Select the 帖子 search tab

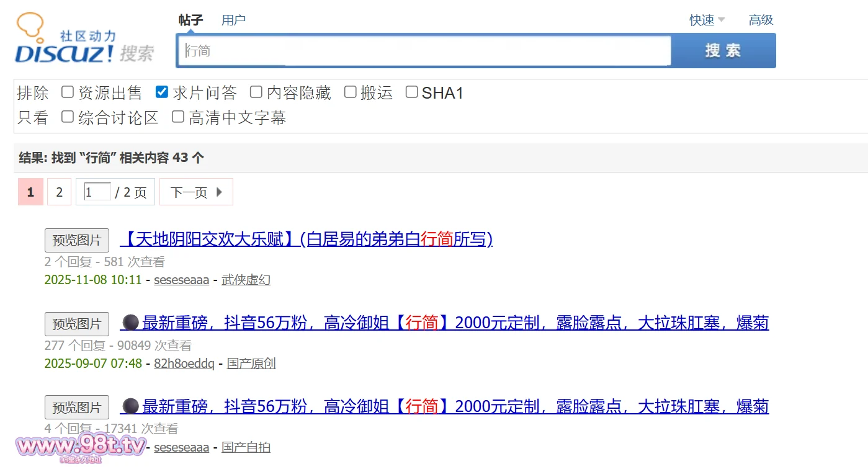pyautogui.click(x=190, y=20)
